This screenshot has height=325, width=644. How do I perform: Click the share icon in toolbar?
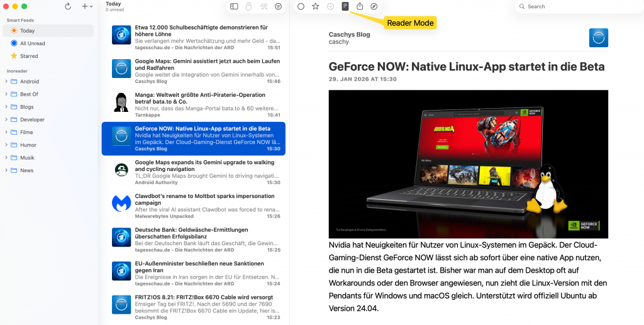[360, 6]
